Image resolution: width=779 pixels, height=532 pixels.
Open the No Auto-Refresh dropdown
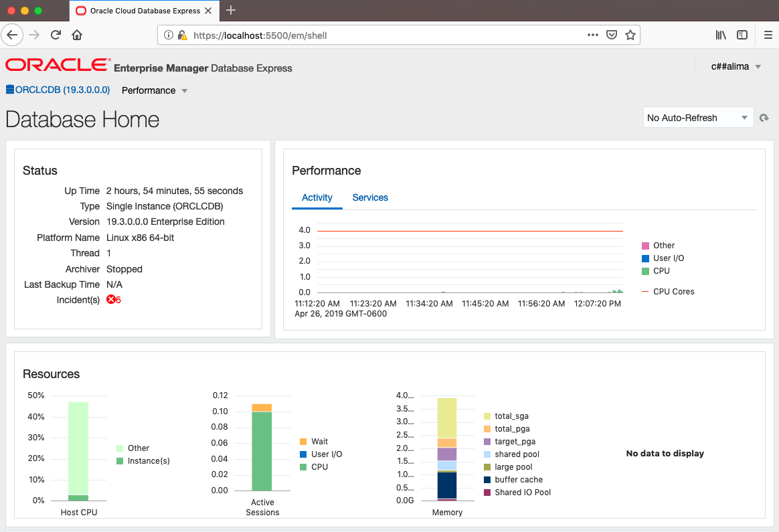(697, 118)
